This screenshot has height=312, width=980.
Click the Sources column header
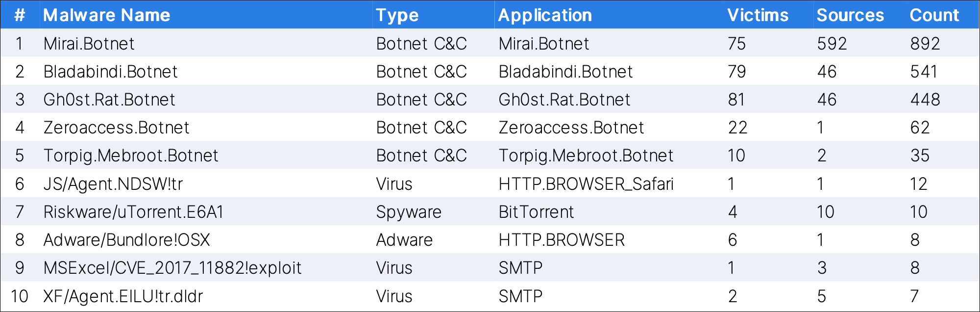pyautogui.click(x=850, y=15)
